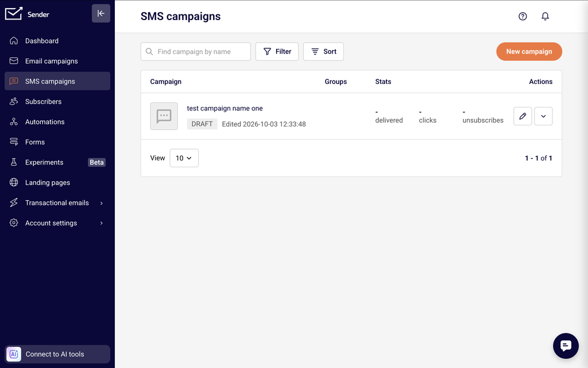Open the Forms section
588x368 pixels.
point(57,142)
